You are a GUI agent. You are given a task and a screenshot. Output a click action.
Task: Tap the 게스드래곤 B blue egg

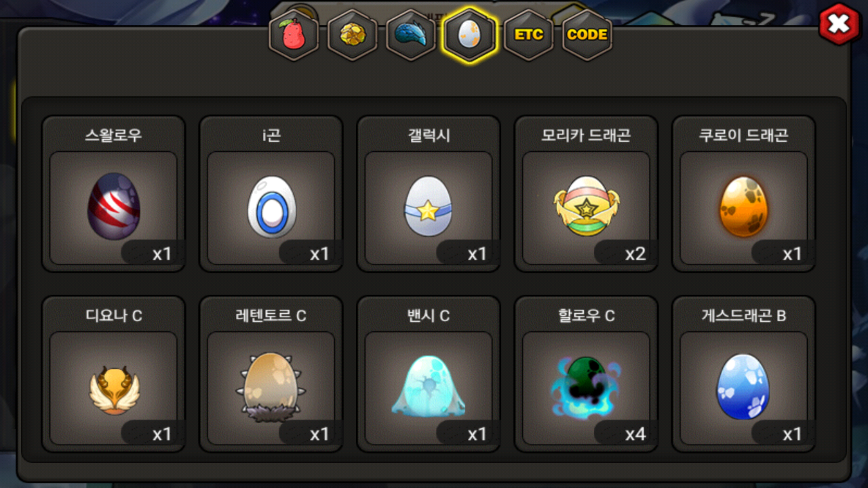click(x=744, y=387)
